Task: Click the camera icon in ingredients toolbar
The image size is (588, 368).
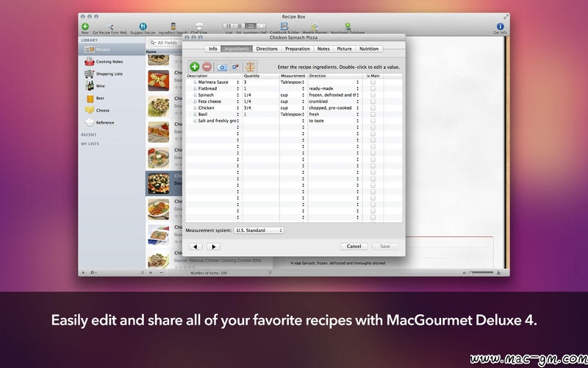Action: click(222, 67)
